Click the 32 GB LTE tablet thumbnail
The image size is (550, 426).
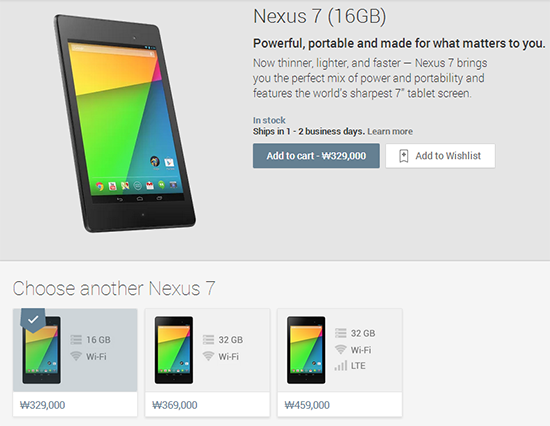[x=306, y=350]
